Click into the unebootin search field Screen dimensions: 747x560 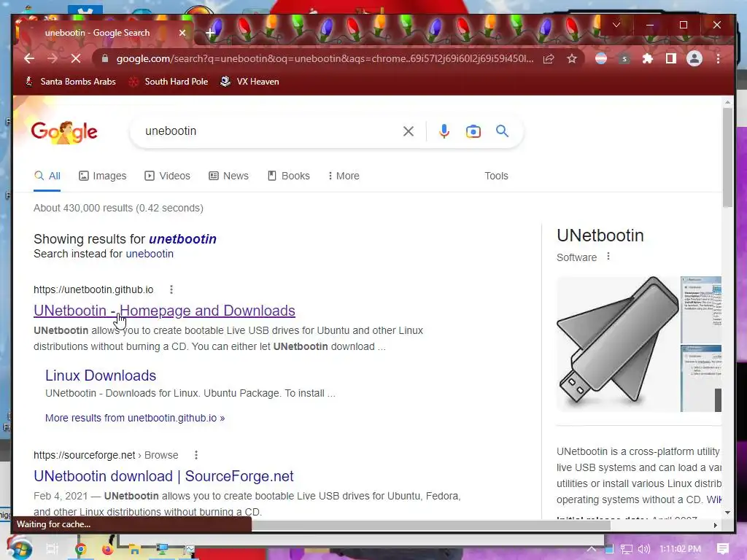(267, 131)
